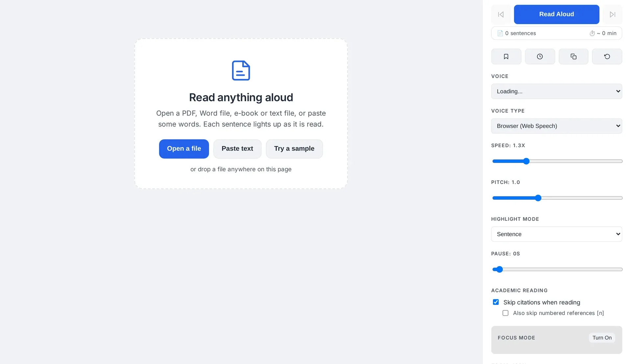Screen dimensions: 631x364
Task: Click Open a file button
Action: click(x=184, y=149)
